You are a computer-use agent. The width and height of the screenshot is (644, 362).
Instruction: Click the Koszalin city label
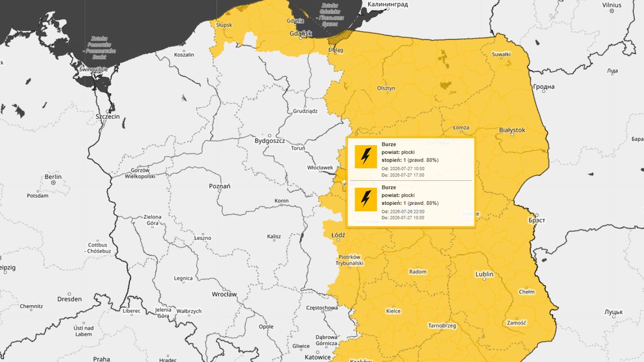184,55
